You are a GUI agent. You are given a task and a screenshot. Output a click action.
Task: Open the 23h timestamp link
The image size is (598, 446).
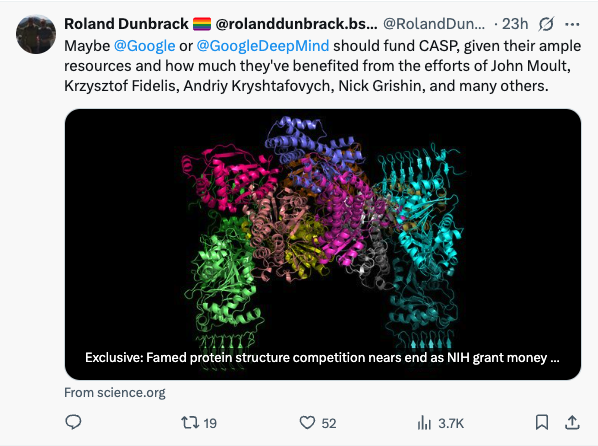coord(515,24)
